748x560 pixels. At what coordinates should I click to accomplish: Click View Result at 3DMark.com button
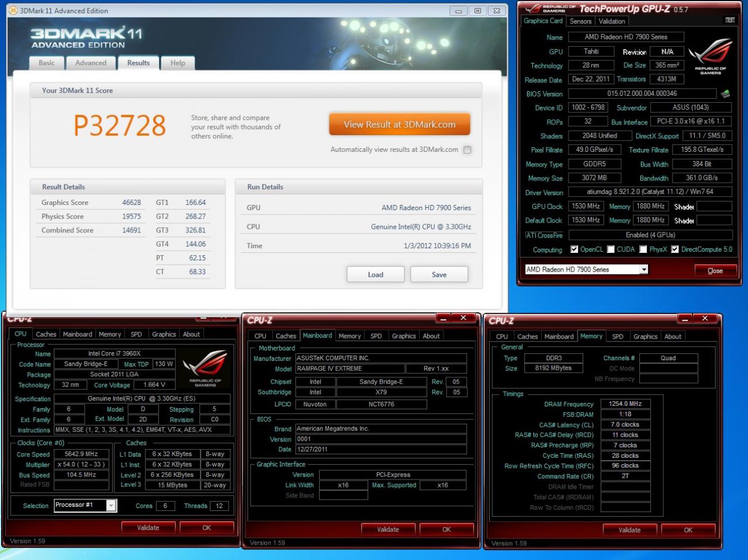point(400,124)
